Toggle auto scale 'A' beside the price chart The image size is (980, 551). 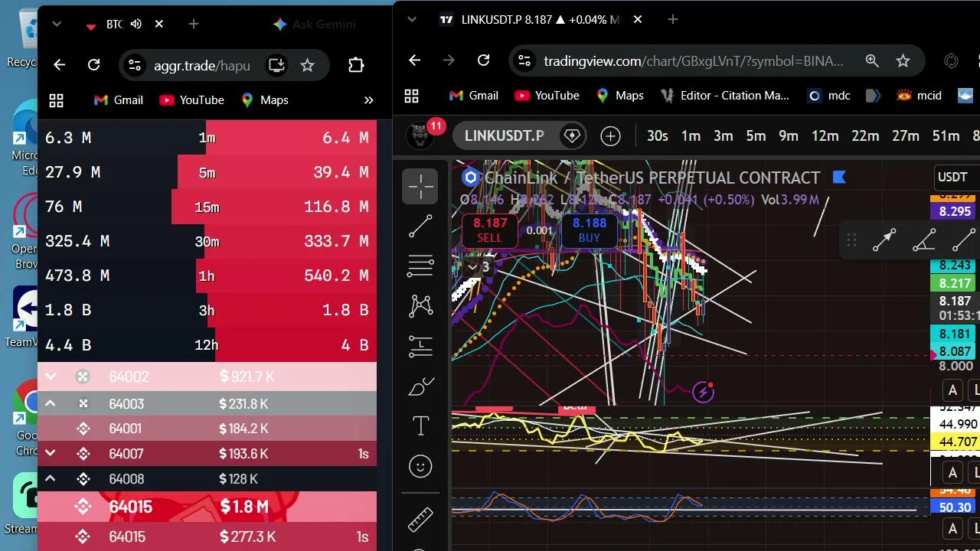(952, 390)
